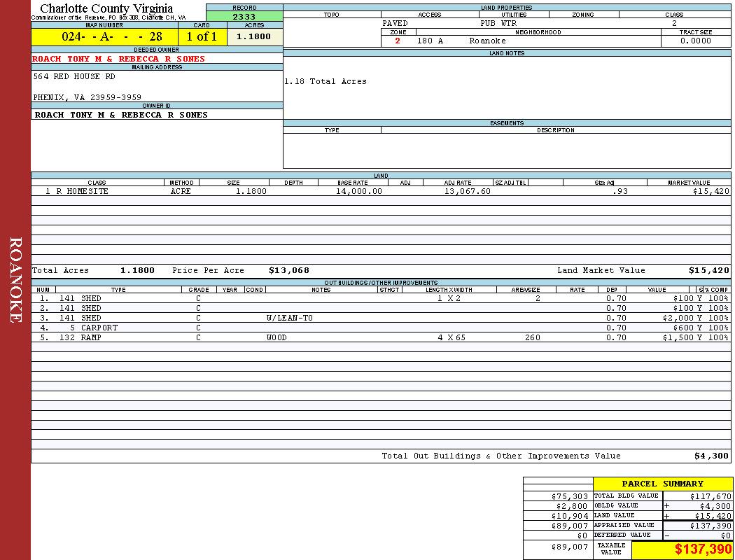The width and height of the screenshot is (735, 560).
Task: Click the "1 of 1" card indicator
Action: click(x=202, y=37)
